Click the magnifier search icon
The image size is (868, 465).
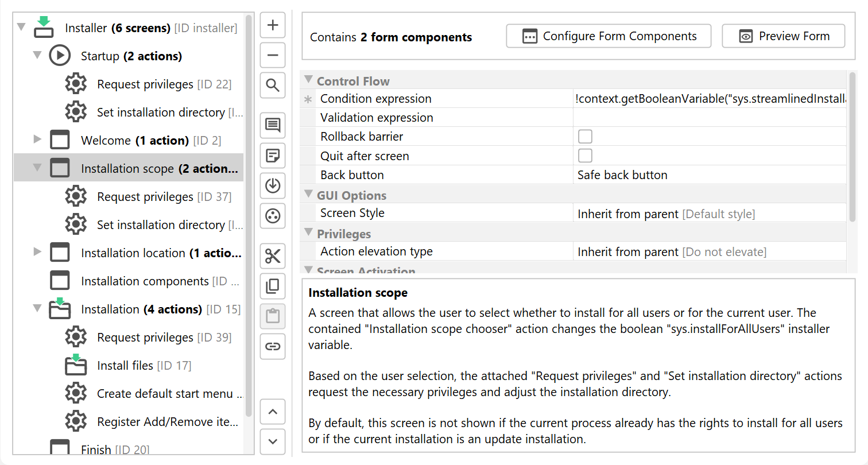pyautogui.click(x=273, y=86)
